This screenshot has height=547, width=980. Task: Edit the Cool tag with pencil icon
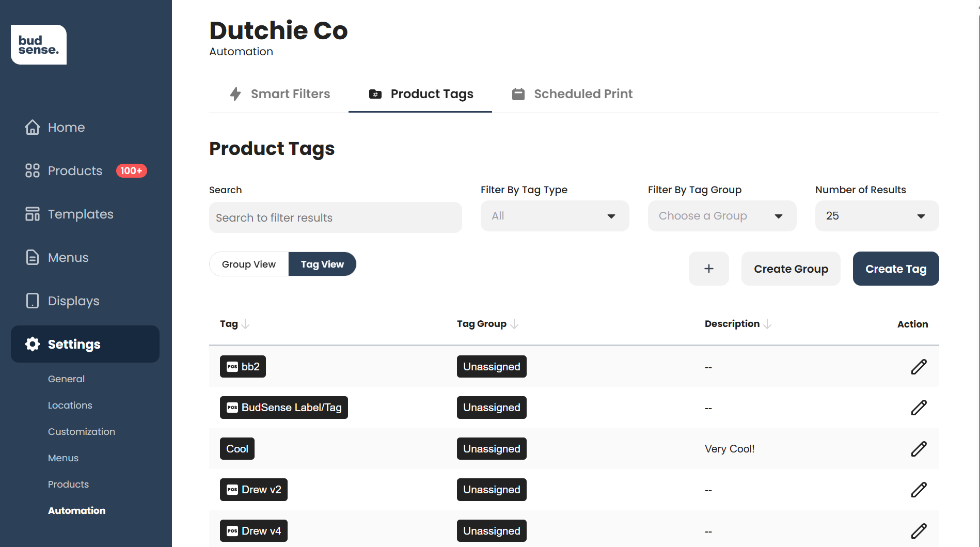pos(919,449)
